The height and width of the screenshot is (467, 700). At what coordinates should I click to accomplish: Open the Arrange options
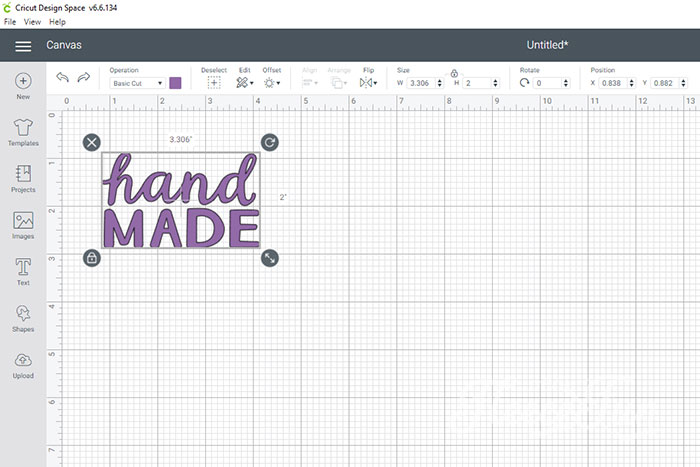click(x=339, y=83)
